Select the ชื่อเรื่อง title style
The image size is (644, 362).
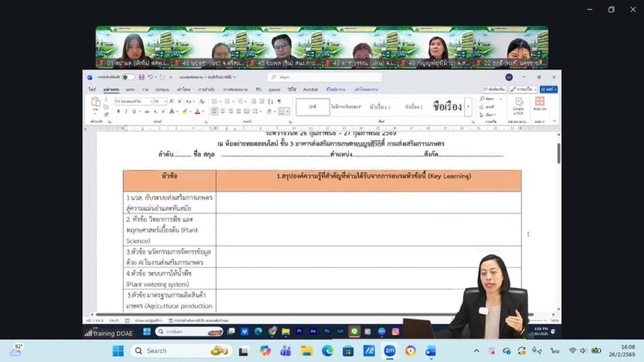pyautogui.click(x=447, y=106)
